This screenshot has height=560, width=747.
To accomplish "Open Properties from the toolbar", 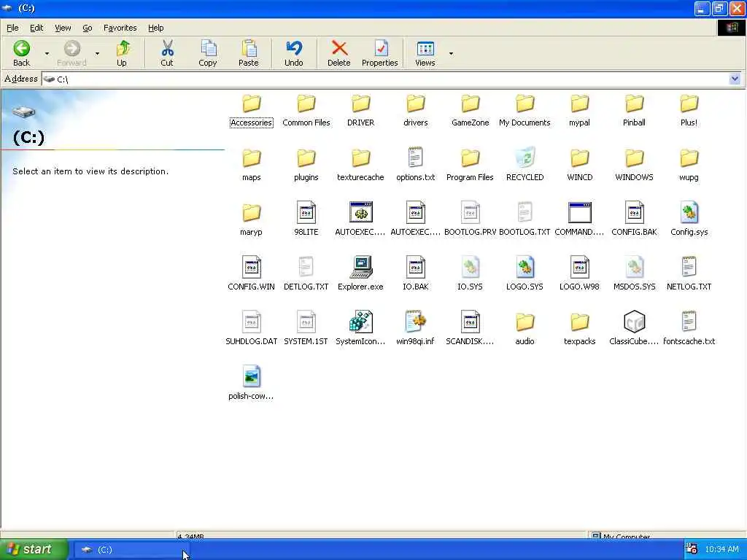I will [x=379, y=52].
